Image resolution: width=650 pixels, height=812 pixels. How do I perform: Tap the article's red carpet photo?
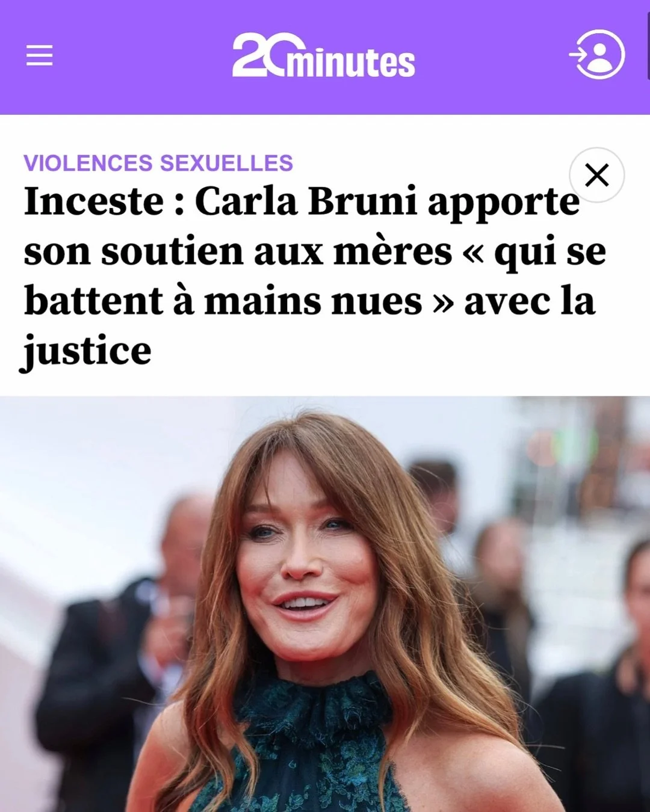[325, 604]
